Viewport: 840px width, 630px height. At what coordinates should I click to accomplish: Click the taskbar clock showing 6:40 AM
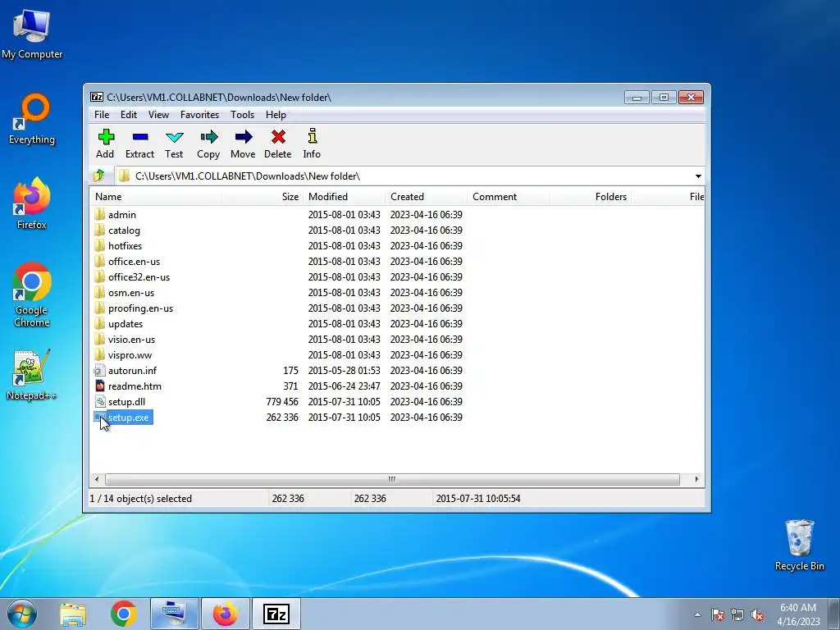point(798,614)
